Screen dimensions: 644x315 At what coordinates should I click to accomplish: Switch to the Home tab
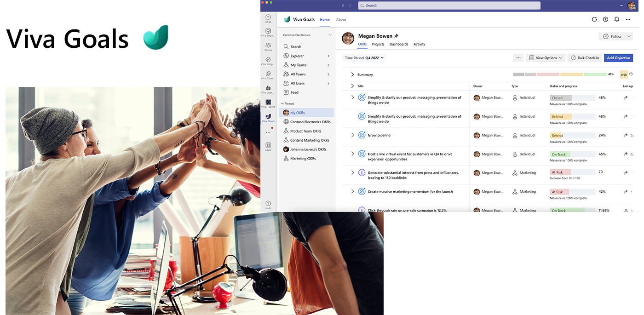325,20
